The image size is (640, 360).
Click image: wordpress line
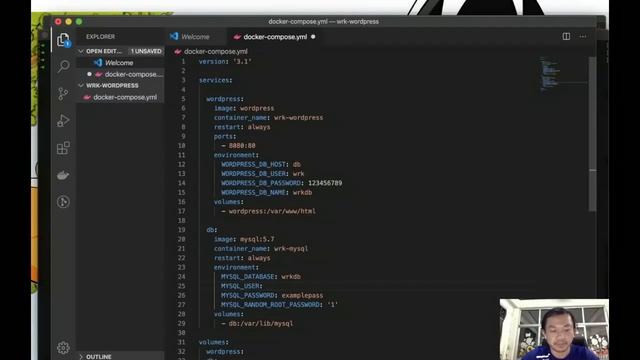point(244,109)
